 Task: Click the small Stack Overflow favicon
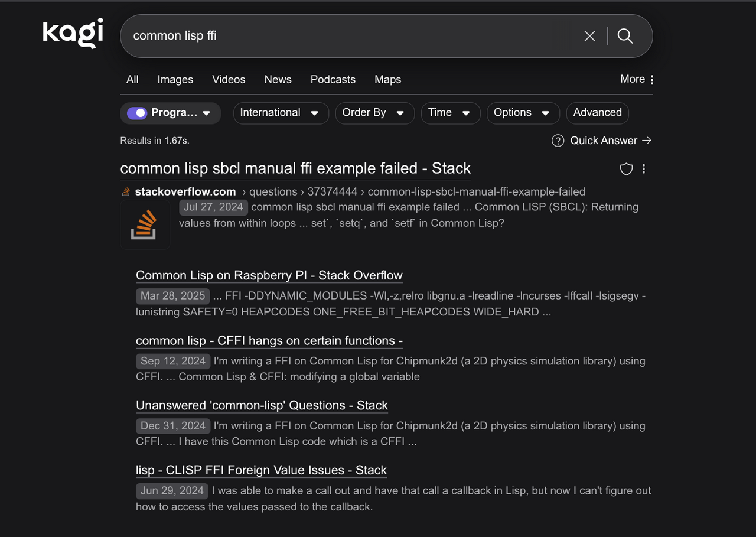click(126, 192)
